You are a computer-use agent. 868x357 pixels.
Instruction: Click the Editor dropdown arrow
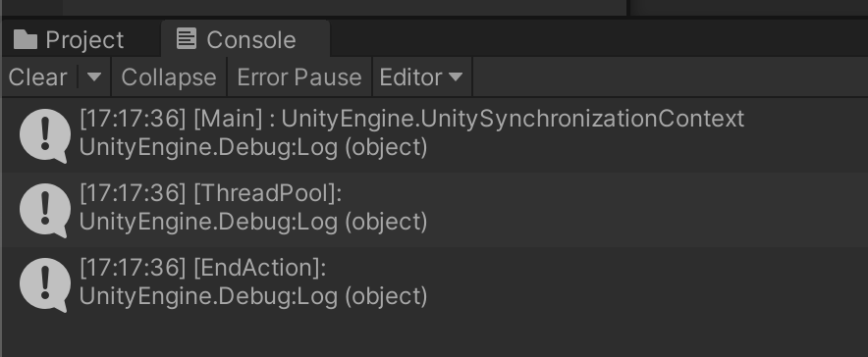[x=455, y=76]
